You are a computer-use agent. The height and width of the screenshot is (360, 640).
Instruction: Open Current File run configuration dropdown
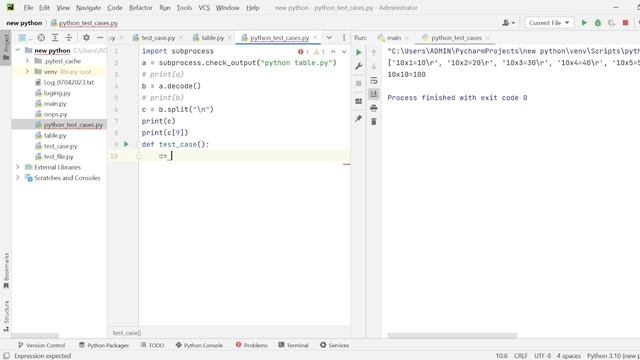pyautogui.click(x=549, y=23)
